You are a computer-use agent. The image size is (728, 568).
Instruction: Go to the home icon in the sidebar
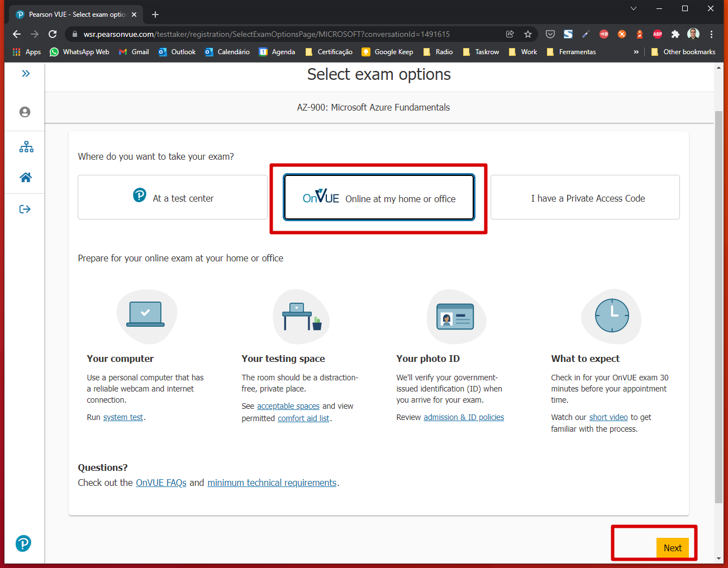coord(26,178)
